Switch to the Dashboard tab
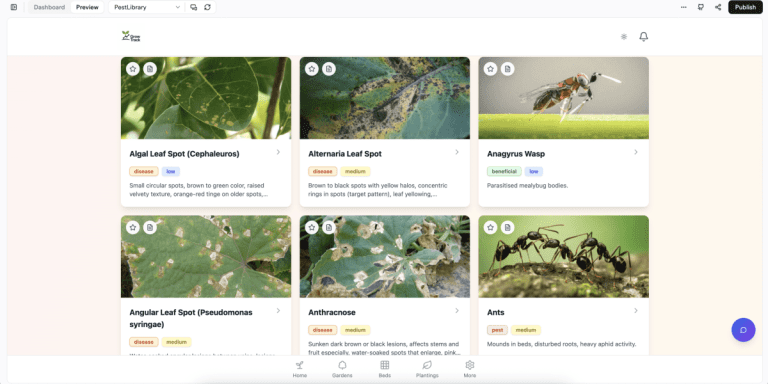 49,7
